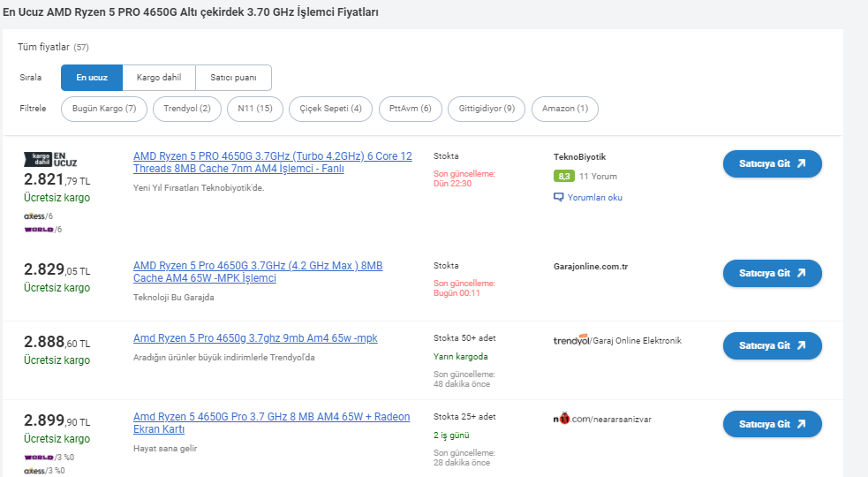Click the 2.829,05 TL price
The width and height of the screenshot is (868, 477).
57,269
